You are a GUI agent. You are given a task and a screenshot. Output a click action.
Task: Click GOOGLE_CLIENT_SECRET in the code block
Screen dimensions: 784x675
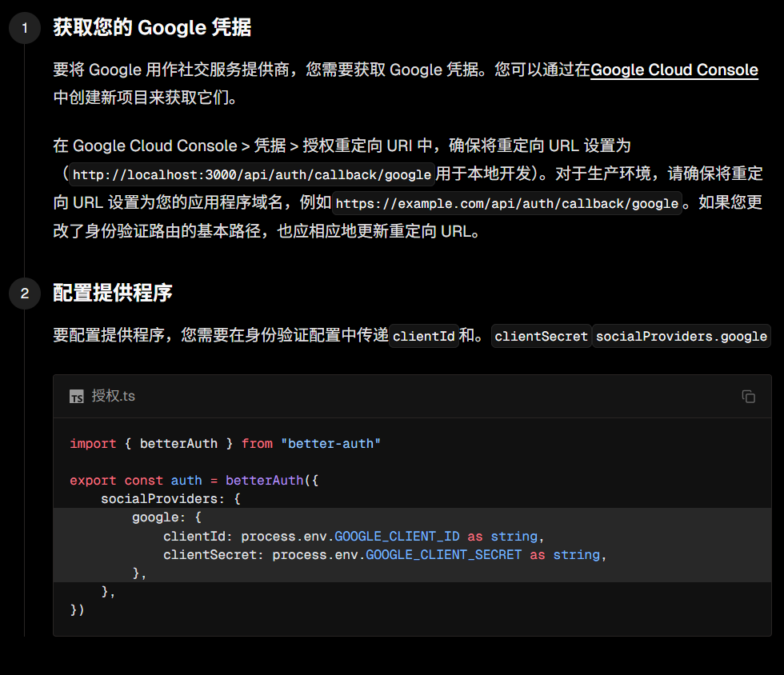pyautogui.click(x=443, y=554)
